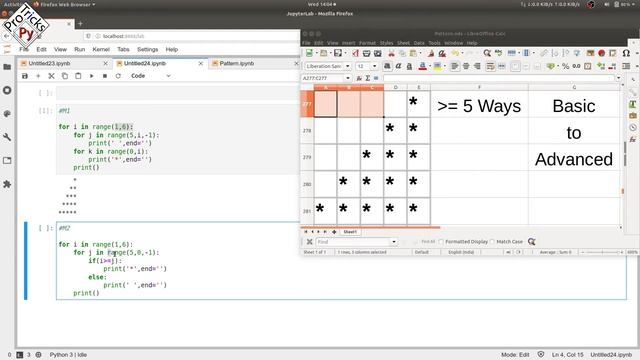Screen dimensions: 640x360
Task: Enable Formatted Display checkbox
Action: point(441,242)
